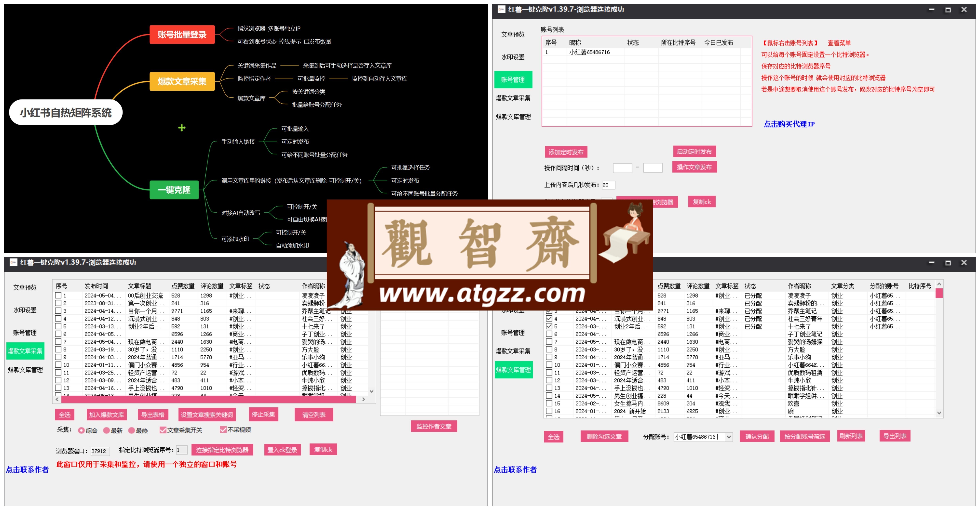Click left arrow of collection table horizontal scrollbar
The image size is (980, 510).
57,399
